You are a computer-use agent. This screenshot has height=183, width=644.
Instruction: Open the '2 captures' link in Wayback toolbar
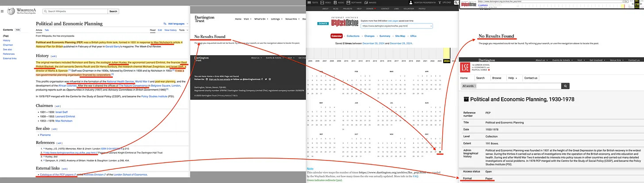click(483, 5)
